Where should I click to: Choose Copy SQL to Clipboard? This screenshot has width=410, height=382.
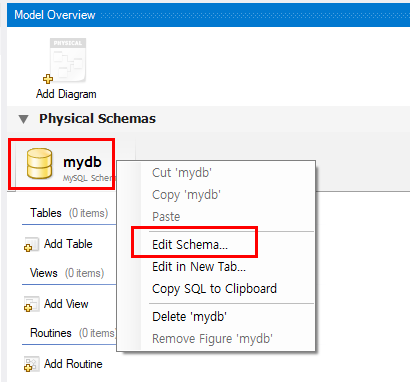214,289
